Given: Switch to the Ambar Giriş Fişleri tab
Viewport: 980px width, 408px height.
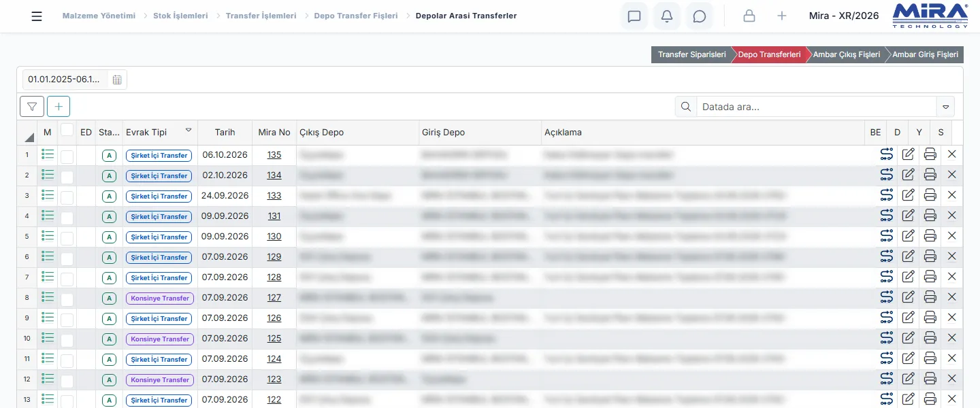Looking at the screenshot, I should coord(925,54).
